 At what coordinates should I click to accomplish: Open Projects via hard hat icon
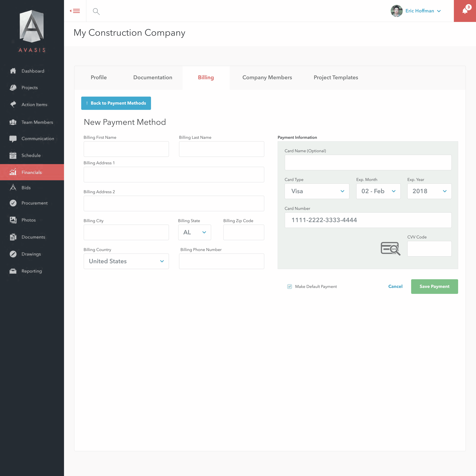point(13,87)
